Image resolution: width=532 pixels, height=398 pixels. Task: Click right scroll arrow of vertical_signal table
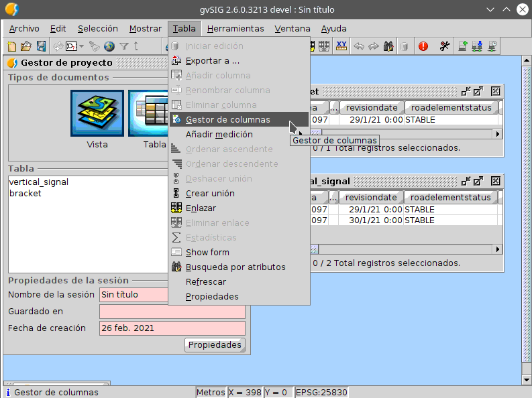(x=497, y=249)
